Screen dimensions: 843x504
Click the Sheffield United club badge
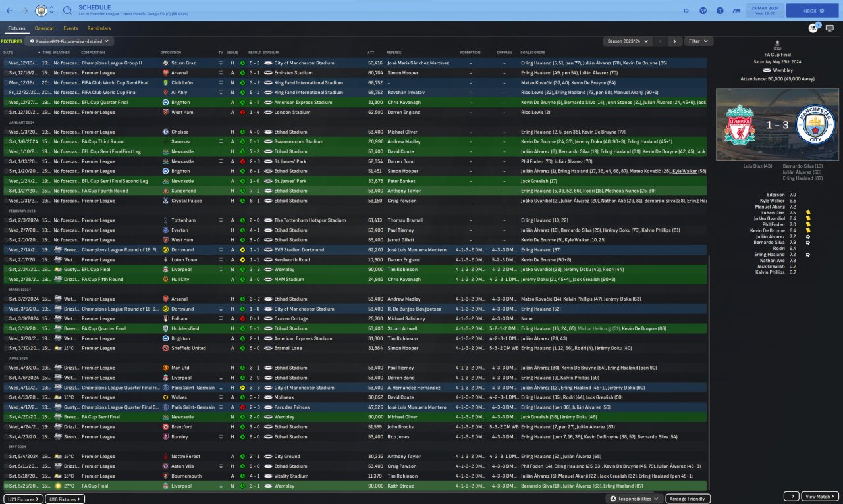pyautogui.click(x=165, y=348)
